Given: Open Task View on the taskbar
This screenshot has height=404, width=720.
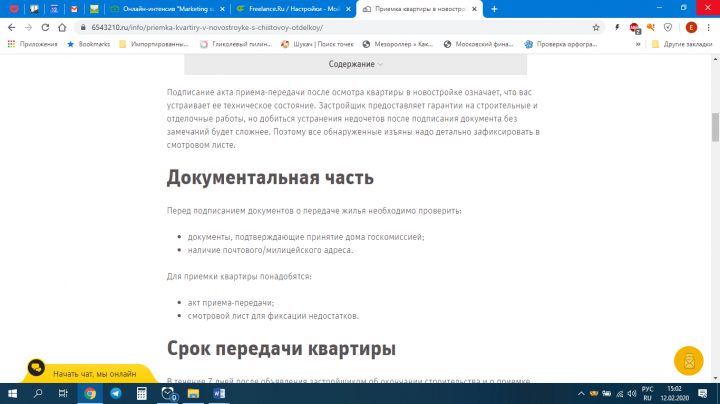Looking at the screenshot, I should pos(63,393).
